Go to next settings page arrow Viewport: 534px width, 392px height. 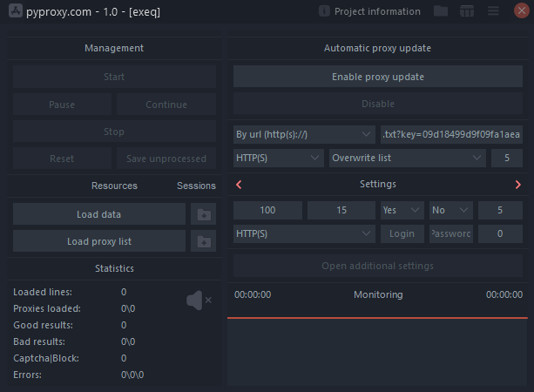518,185
